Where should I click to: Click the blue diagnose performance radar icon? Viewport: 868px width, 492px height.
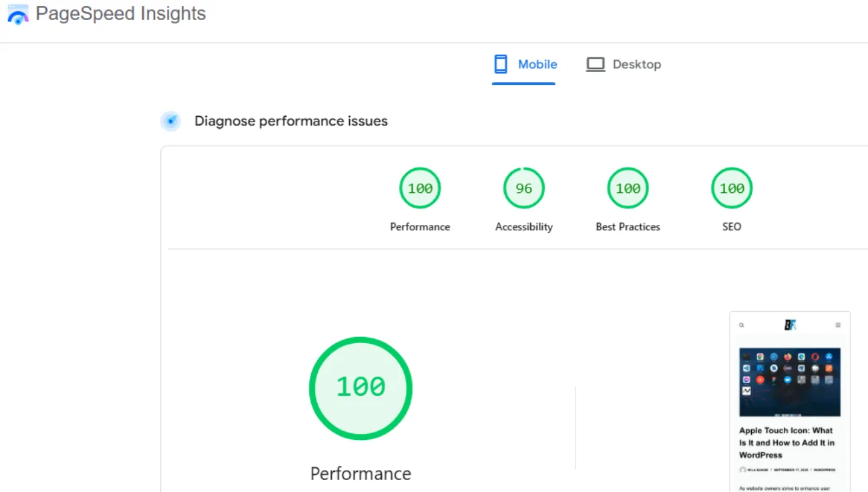pyautogui.click(x=171, y=121)
